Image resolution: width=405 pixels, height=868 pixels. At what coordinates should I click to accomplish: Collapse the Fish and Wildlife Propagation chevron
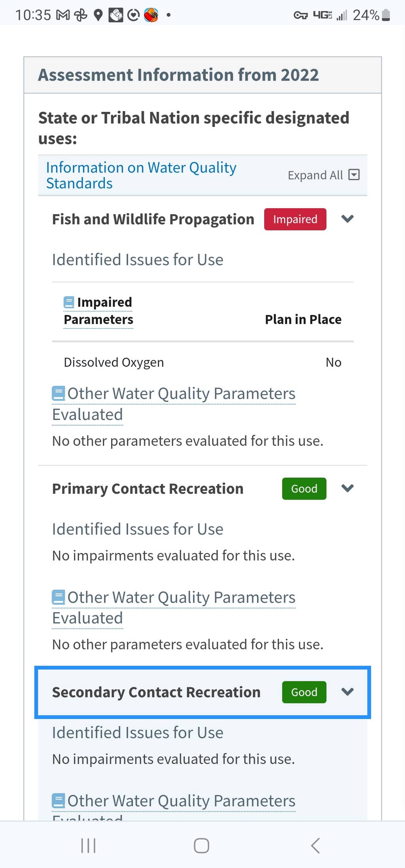[x=347, y=219]
